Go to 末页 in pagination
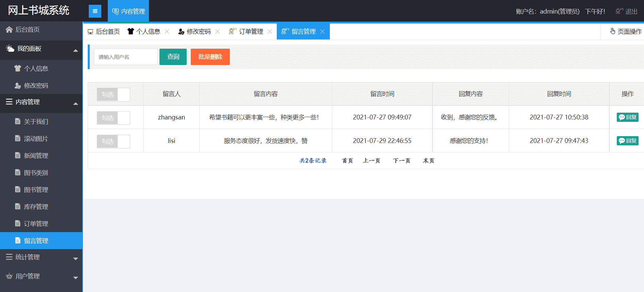 click(x=428, y=161)
